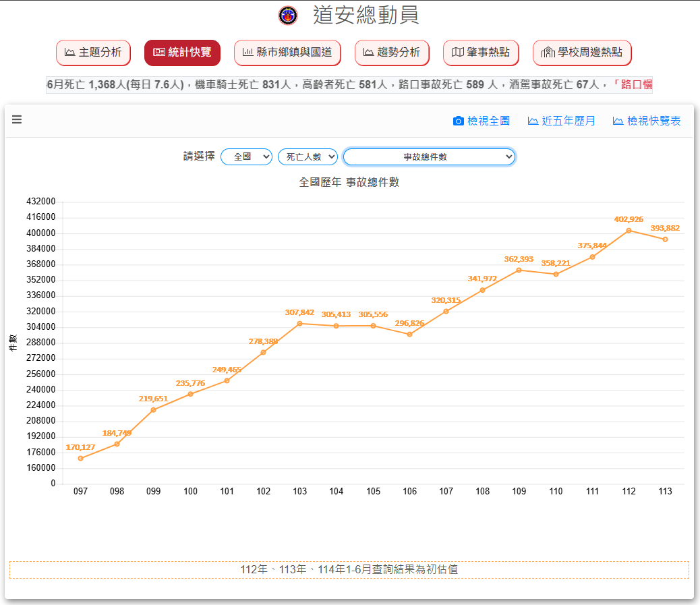Open the 全國 region dropdown

[246, 156]
